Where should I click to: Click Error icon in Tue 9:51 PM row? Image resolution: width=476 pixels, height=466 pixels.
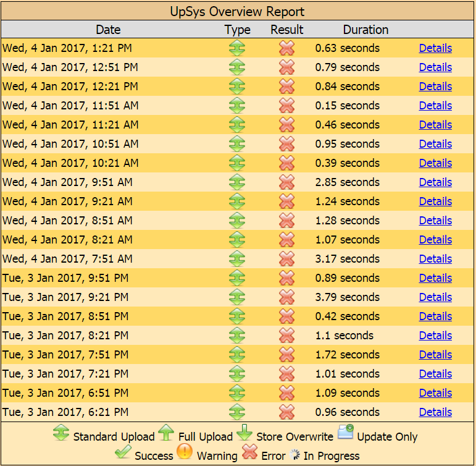coord(286,278)
